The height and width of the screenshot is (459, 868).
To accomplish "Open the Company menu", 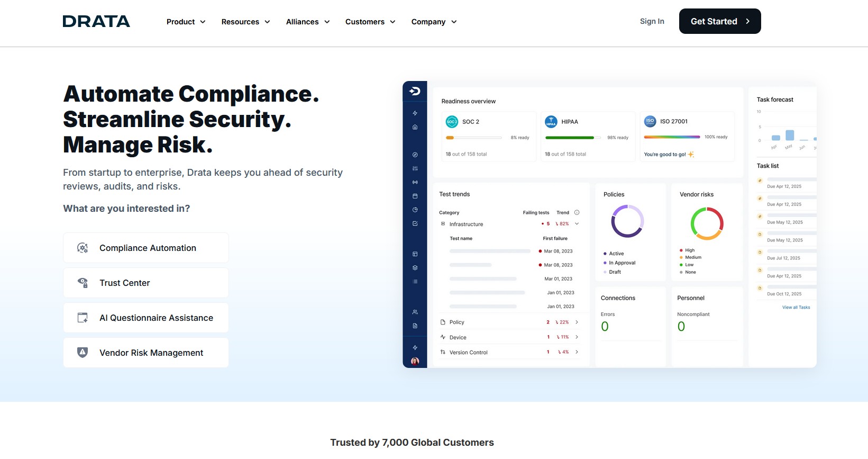I will tap(434, 22).
